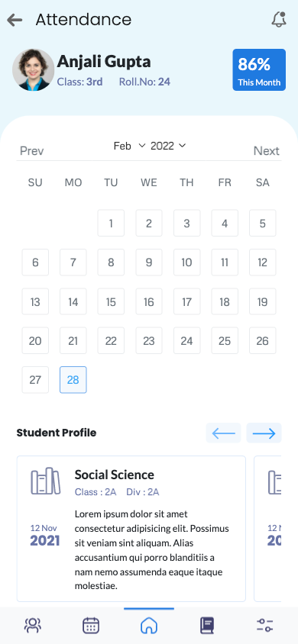Go to the Prev month

coord(31,151)
